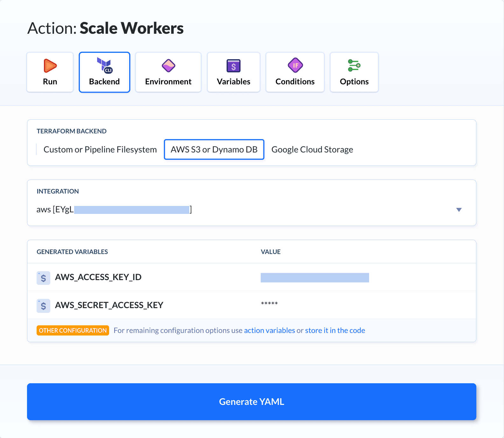This screenshot has width=504, height=438.
Task: Click the orange Run play icon
Action: coord(50,66)
